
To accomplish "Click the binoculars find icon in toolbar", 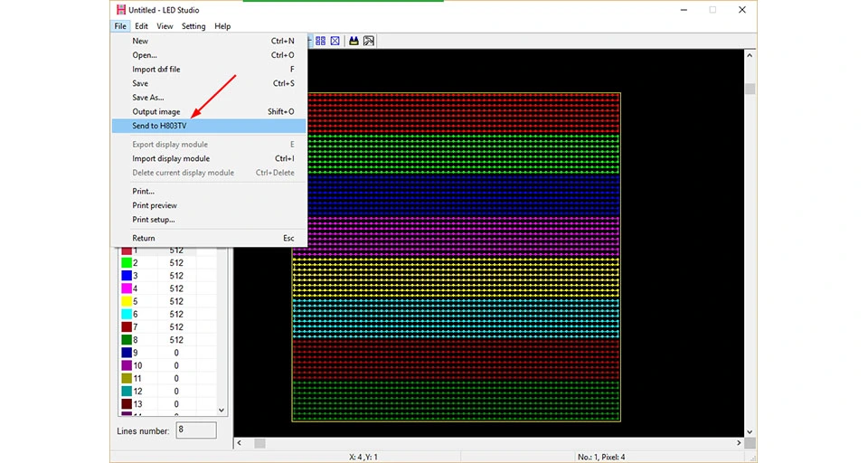I will pyautogui.click(x=354, y=41).
